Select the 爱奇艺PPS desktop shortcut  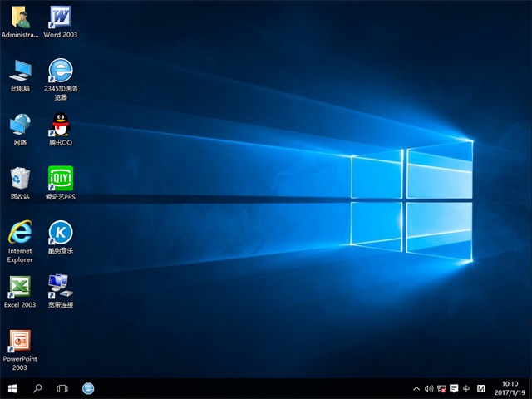coord(61,178)
